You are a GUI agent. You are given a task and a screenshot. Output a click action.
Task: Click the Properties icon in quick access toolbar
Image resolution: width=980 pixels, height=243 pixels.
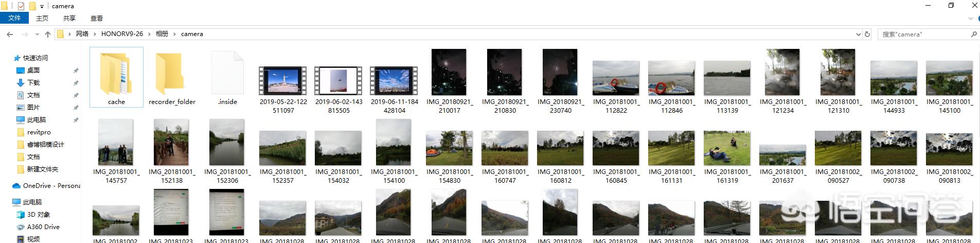click(x=21, y=6)
